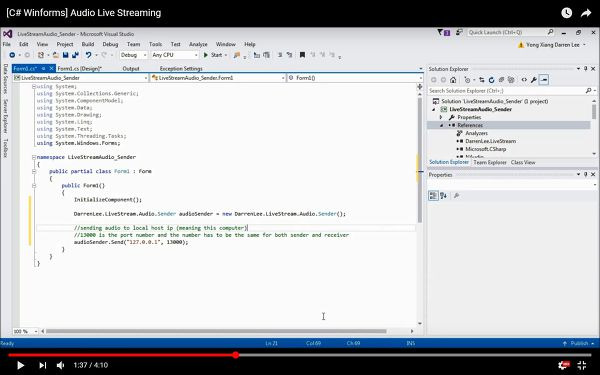
Task: Click the Navigate Backward toolbar icon
Action: [12, 55]
